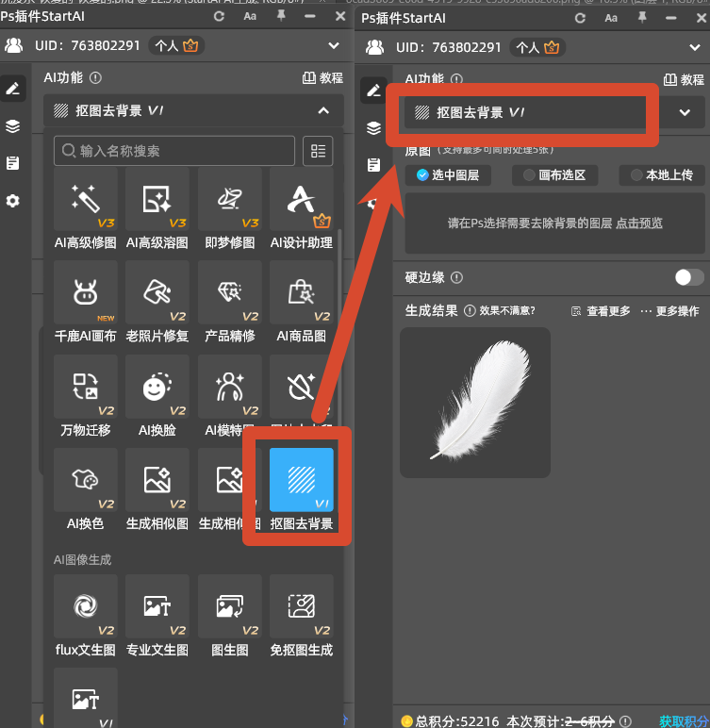Pin the left StartAI panel
The height and width of the screenshot is (728, 710).
point(281,16)
